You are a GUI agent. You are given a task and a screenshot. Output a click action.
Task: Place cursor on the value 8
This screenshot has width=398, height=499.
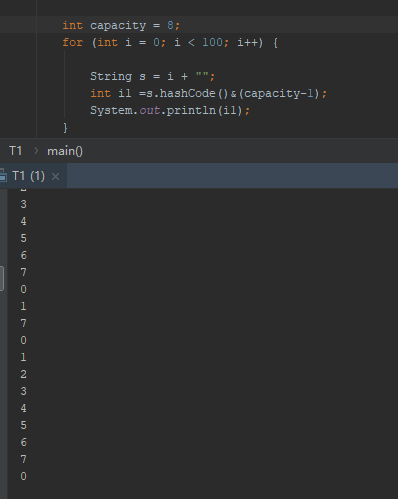[170, 25]
